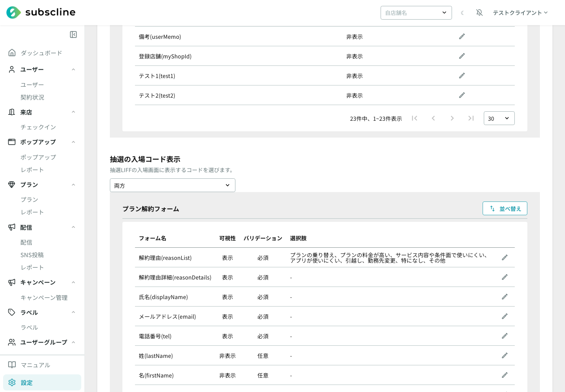Open レポート under ポップアップ
Image resolution: width=565 pixels, height=392 pixels.
32,170
